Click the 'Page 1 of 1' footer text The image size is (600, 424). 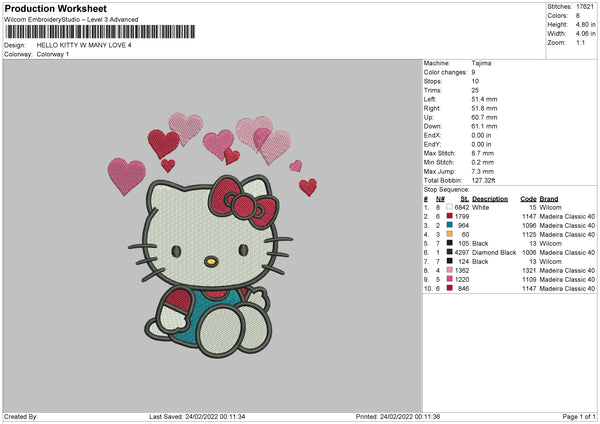[x=579, y=416]
